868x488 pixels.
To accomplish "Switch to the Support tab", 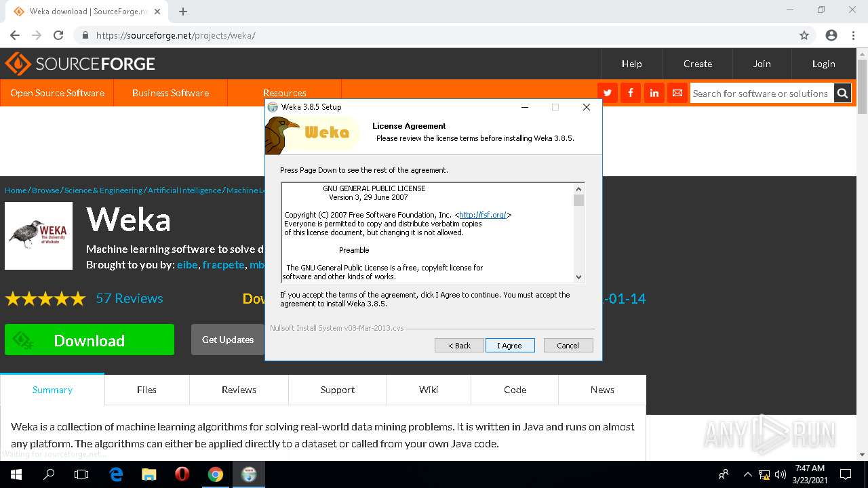I will tap(338, 390).
